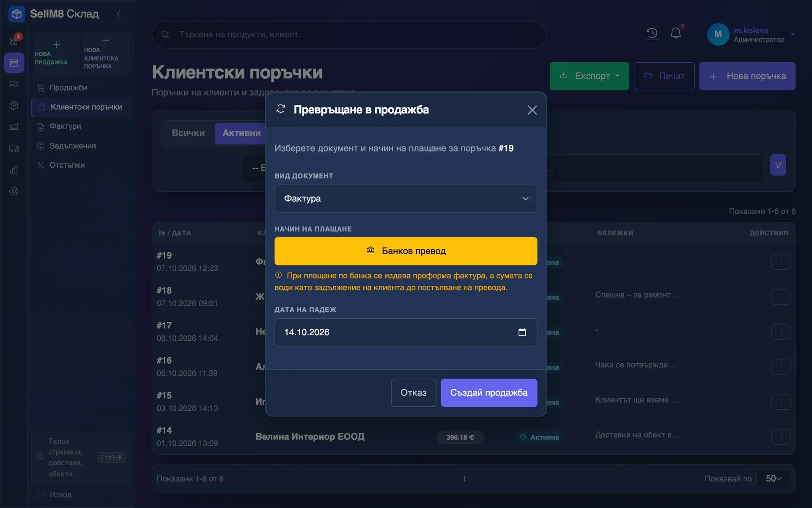This screenshot has height=508, width=812.
Task: Open the actions menu for order #19
Action: point(781,262)
